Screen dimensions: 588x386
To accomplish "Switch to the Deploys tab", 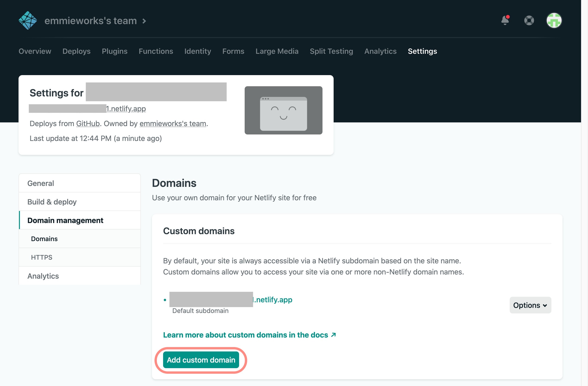I will coord(77,51).
